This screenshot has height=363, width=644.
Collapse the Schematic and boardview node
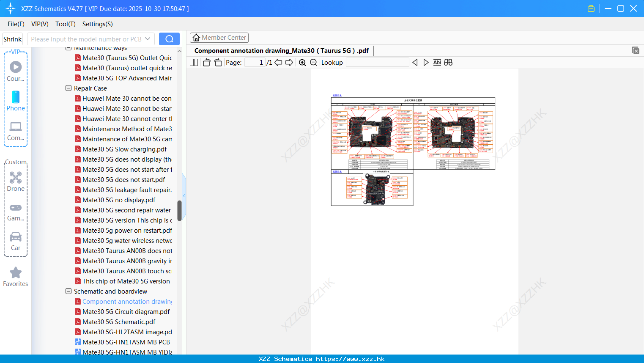click(69, 291)
